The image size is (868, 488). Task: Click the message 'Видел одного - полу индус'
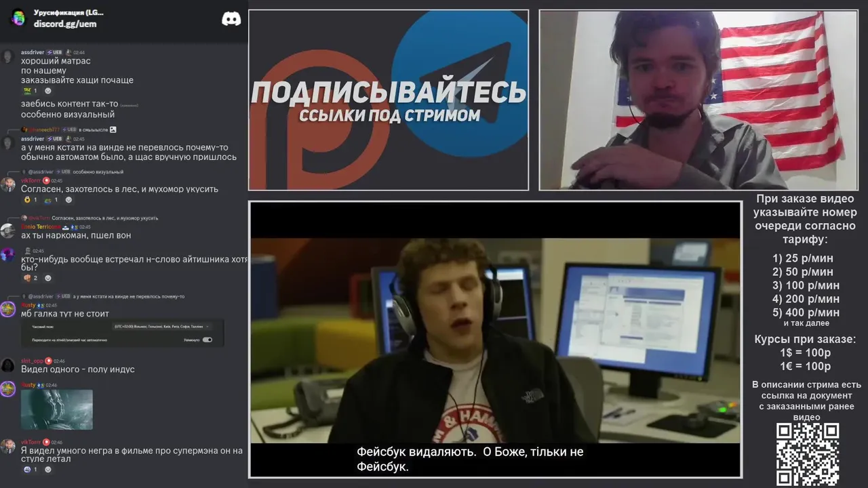coord(78,369)
